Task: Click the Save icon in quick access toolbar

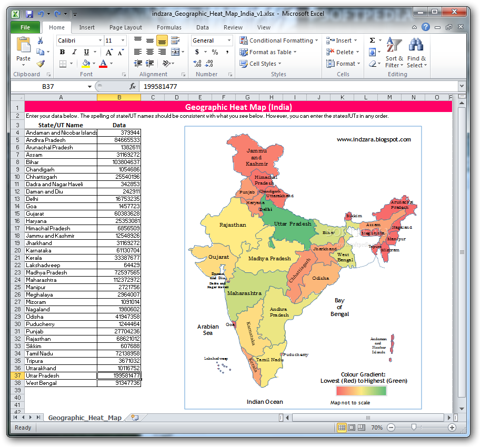Action: tap(29, 14)
